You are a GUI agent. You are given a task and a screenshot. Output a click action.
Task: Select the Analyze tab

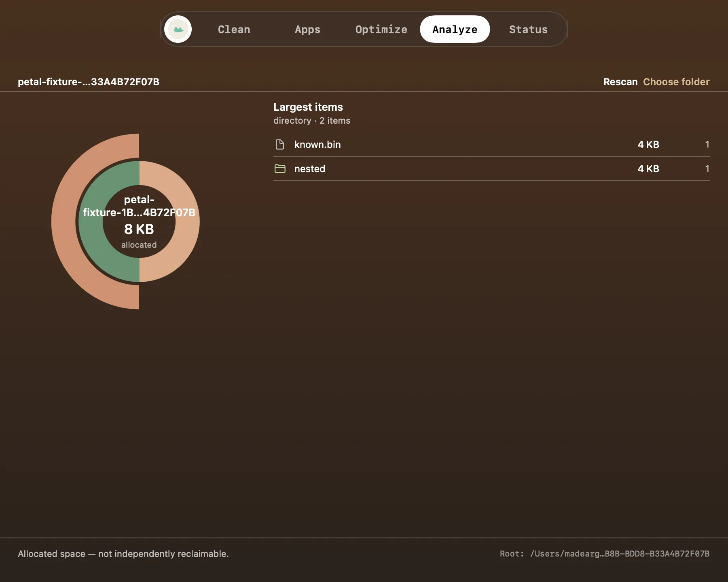click(455, 29)
